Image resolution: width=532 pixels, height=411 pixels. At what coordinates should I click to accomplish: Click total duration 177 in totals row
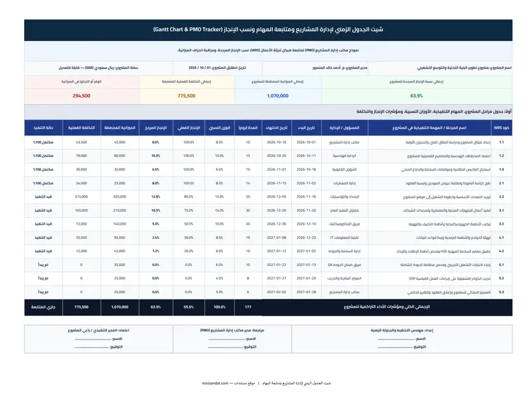click(248, 307)
